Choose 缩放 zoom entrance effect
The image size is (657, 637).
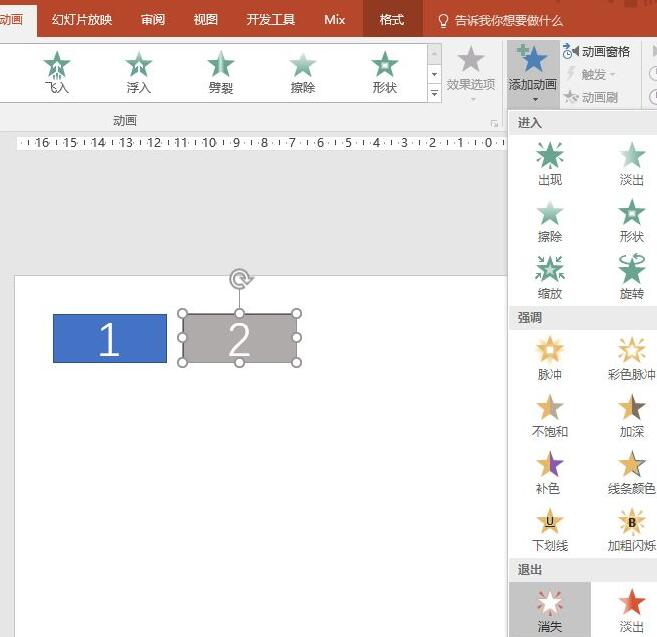pos(550,277)
